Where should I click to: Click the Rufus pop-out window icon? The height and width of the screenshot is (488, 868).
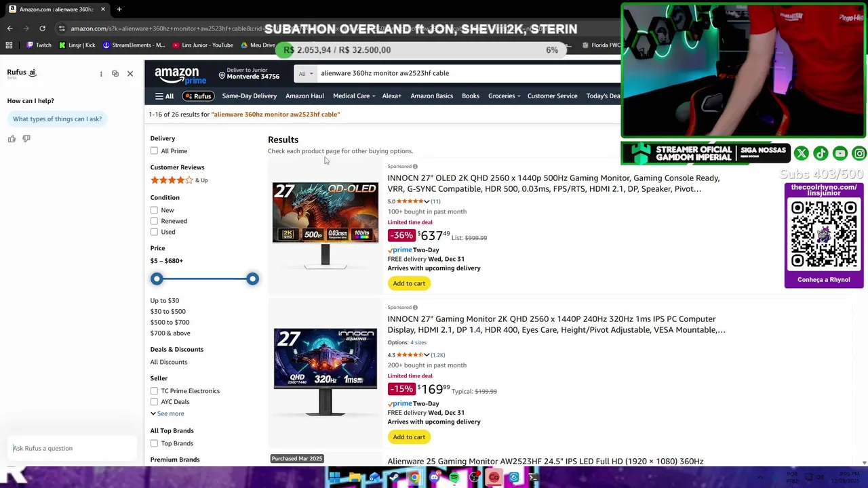(x=115, y=73)
